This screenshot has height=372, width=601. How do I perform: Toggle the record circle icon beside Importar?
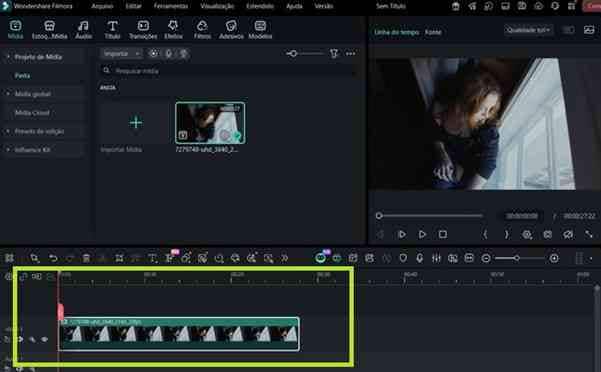[154, 54]
